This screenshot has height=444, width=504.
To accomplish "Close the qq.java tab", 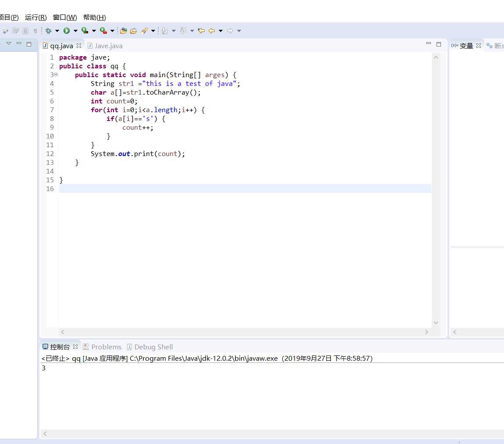I will pos(79,46).
